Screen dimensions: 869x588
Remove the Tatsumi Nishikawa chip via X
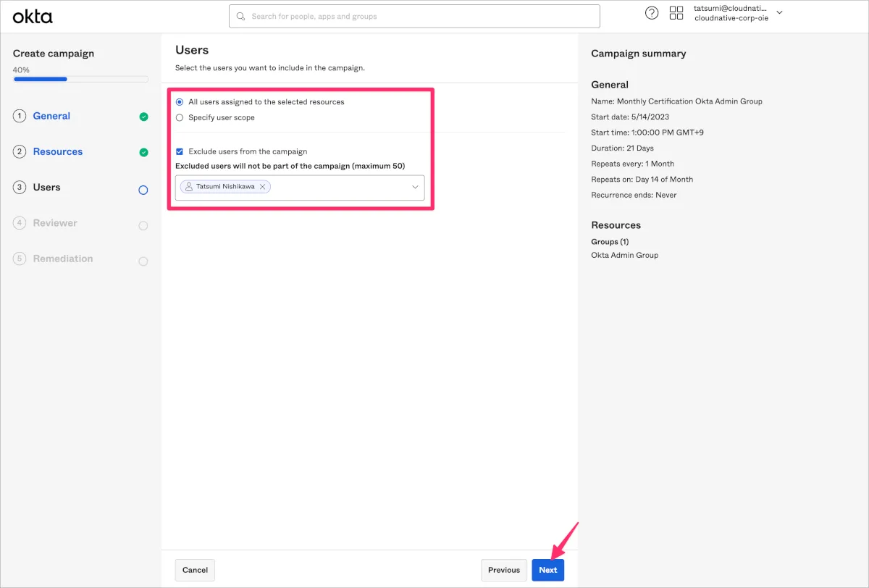(263, 187)
